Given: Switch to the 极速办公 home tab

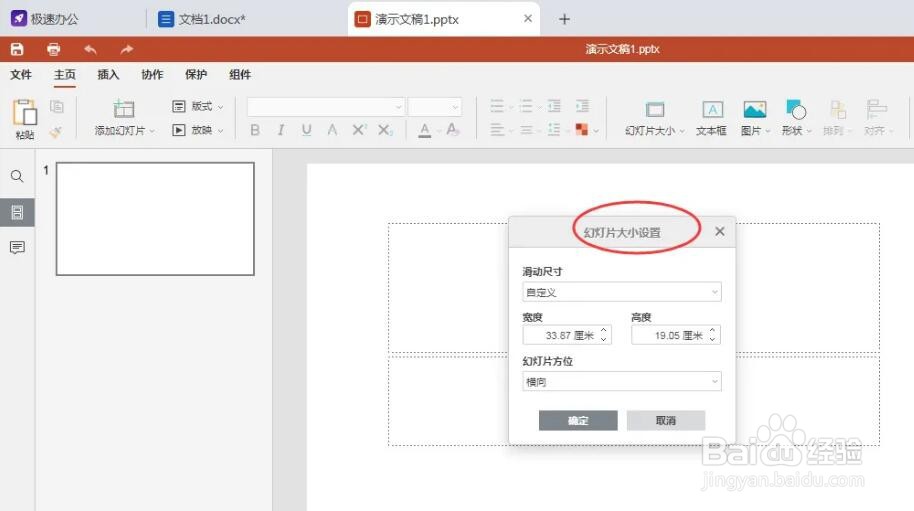Looking at the screenshot, I should point(44,19).
